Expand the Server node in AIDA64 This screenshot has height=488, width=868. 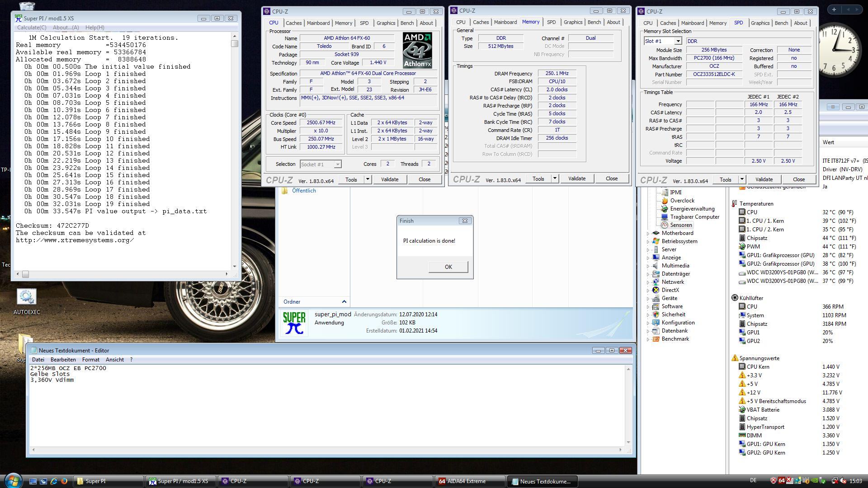point(648,250)
